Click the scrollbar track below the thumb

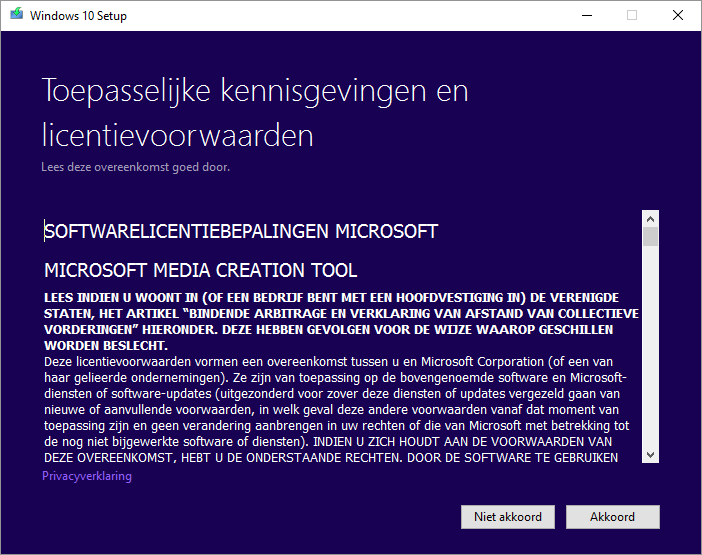click(x=651, y=346)
